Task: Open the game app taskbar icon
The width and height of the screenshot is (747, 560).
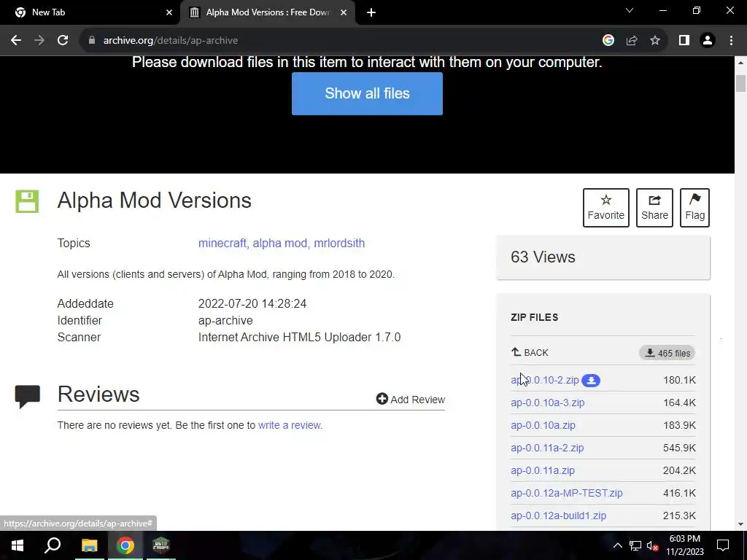Action: point(161,545)
